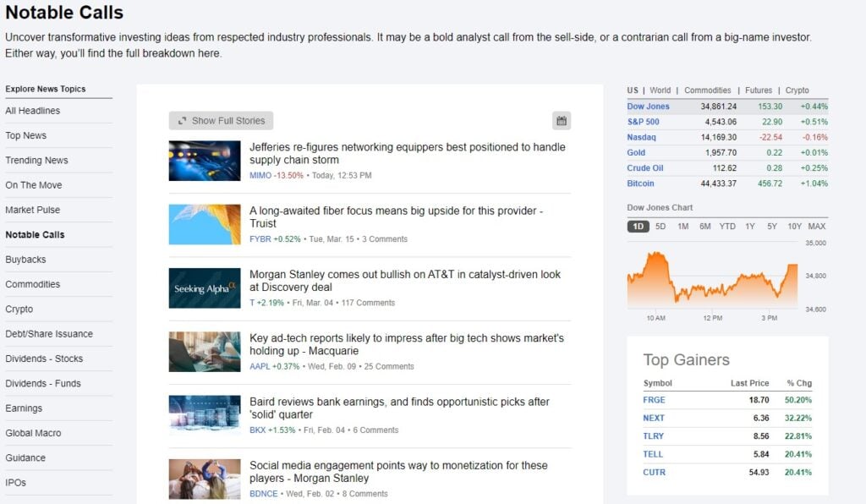This screenshot has height=504, width=866.
Task: Open TLRY in Top Gainers
Action: (x=654, y=436)
